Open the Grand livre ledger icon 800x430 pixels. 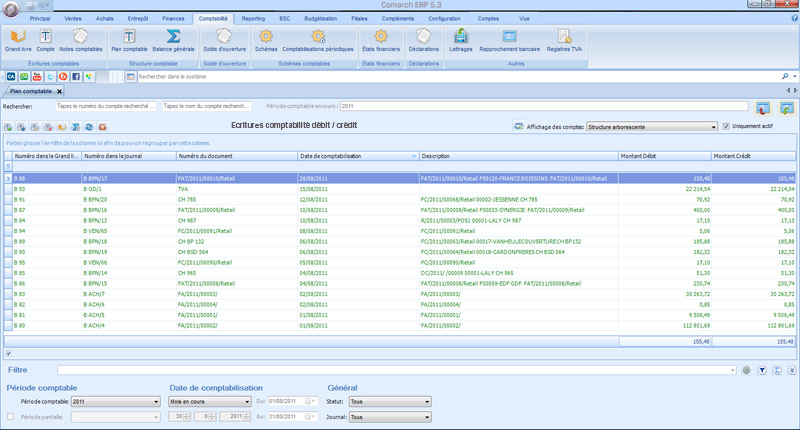click(x=18, y=38)
